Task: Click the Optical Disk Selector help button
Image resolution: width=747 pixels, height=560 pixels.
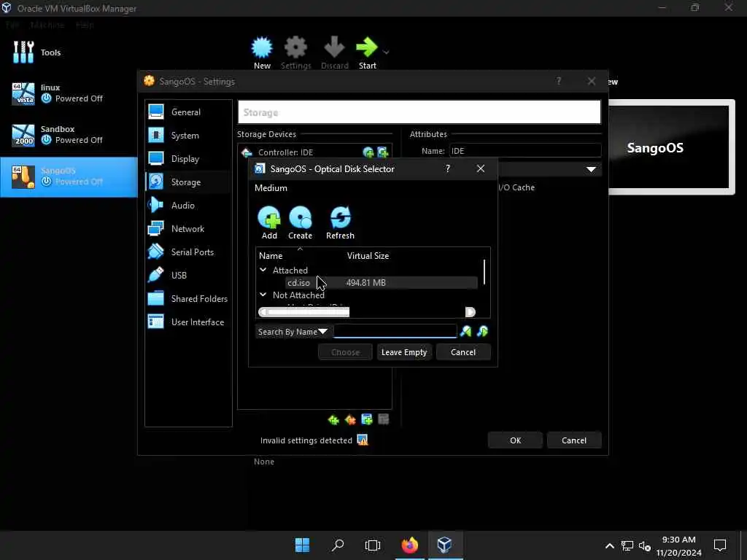Action: [x=447, y=168]
